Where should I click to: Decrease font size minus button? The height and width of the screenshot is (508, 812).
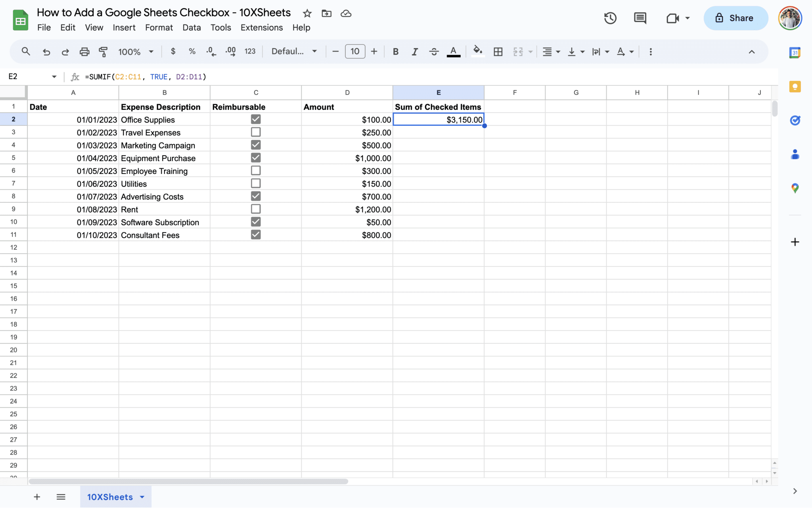[x=335, y=52]
